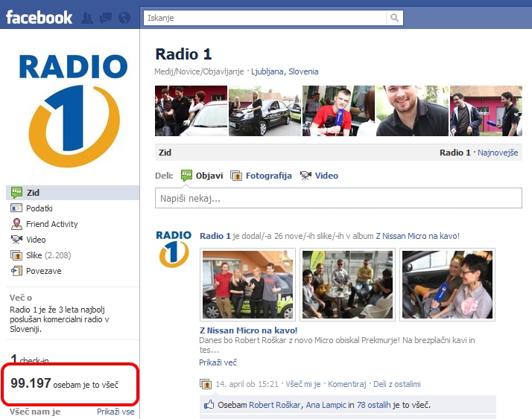Open Slike (2.208) in the sidebar

pos(48,255)
